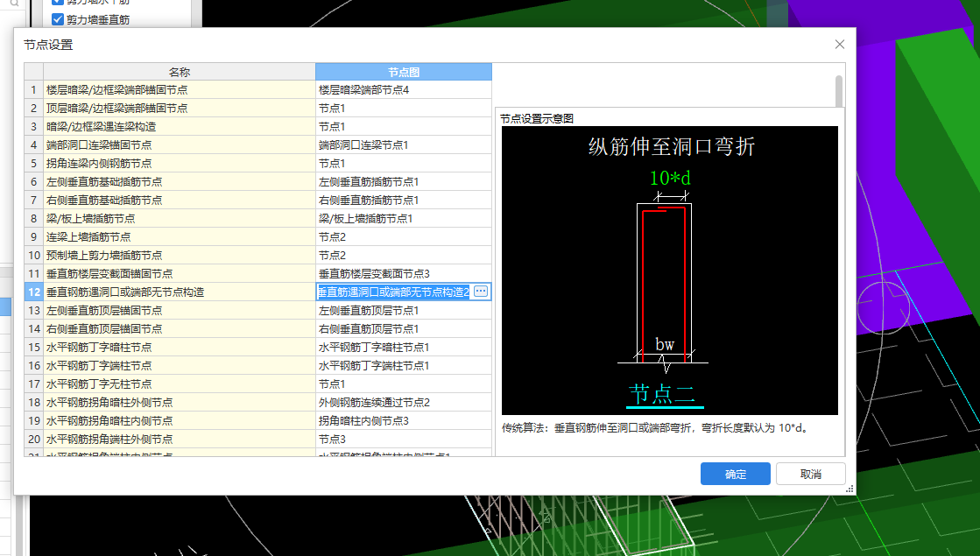This screenshot has width=980, height=556.
Task: Click cell 节点2 in row 9
Action: coord(404,236)
